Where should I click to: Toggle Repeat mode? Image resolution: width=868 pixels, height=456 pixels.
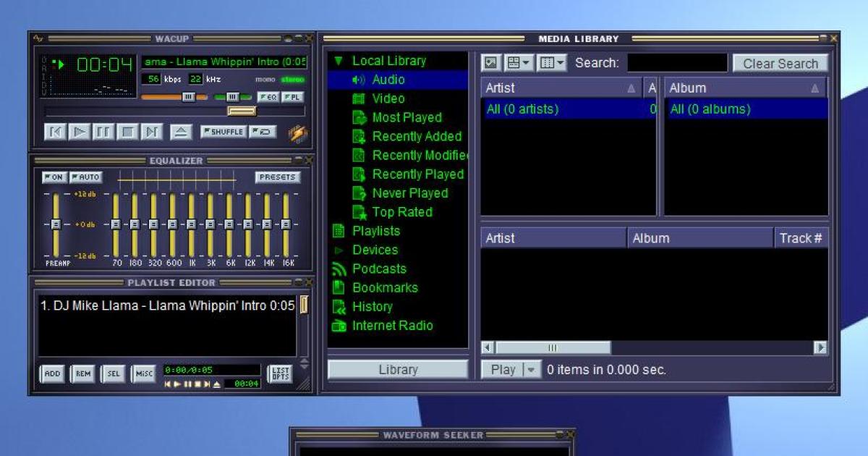click(x=263, y=131)
